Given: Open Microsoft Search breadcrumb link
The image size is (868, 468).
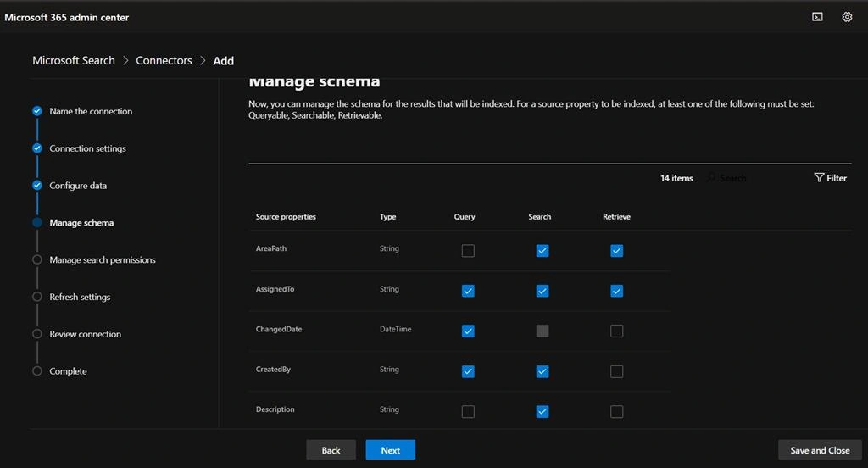Looking at the screenshot, I should [74, 60].
